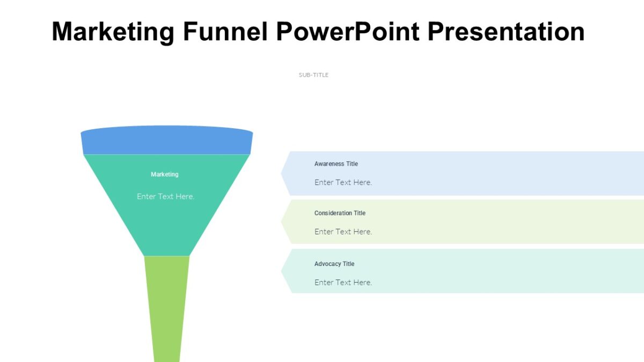
Task: Select the light green Consideration banner shape
Action: tap(483, 222)
